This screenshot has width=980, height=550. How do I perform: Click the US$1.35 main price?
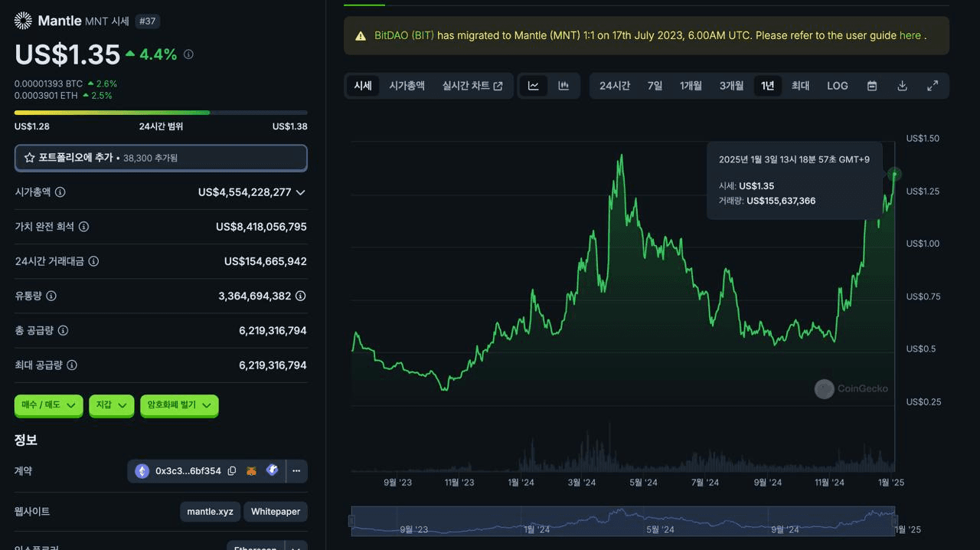[x=67, y=54]
